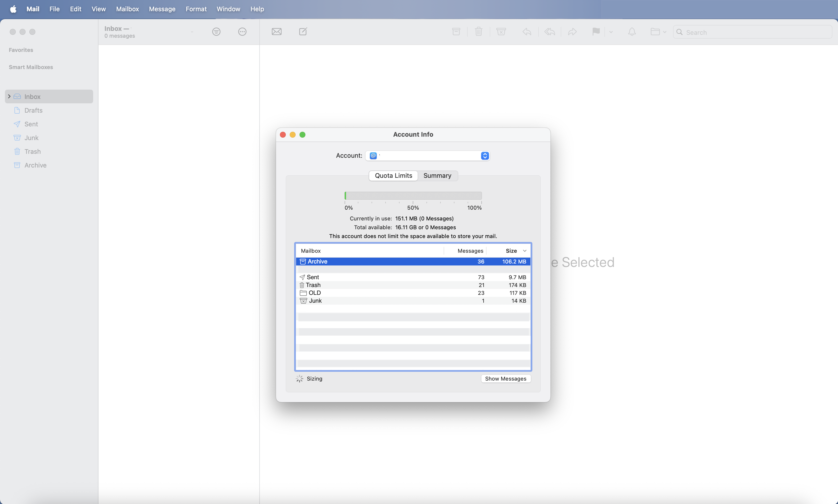Select the Junk row showing 14 KB
This screenshot has width=838, height=504.
[x=413, y=300]
